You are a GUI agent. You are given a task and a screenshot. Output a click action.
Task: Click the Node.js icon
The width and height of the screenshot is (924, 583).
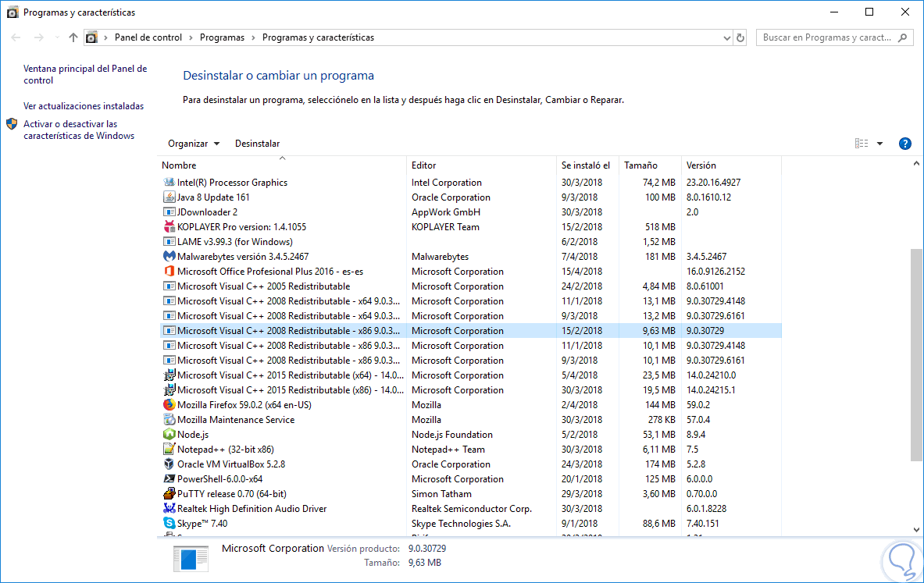click(169, 434)
